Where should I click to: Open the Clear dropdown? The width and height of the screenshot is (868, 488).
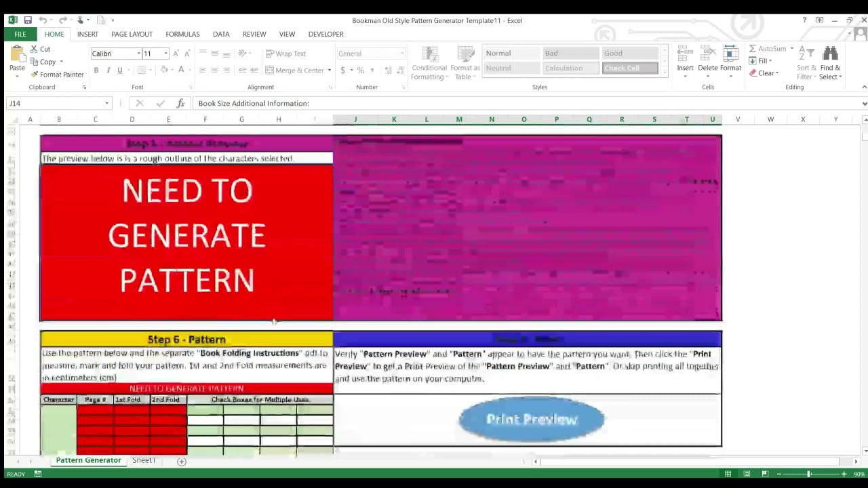pos(764,73)
